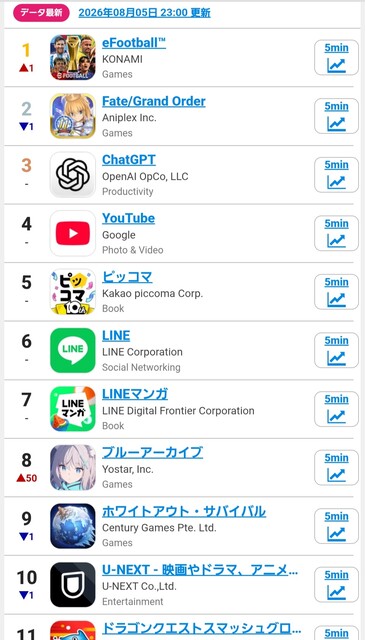Select the ChatGPT logo icon
Viewport: 365px width, 640px height.
(73, 175)
